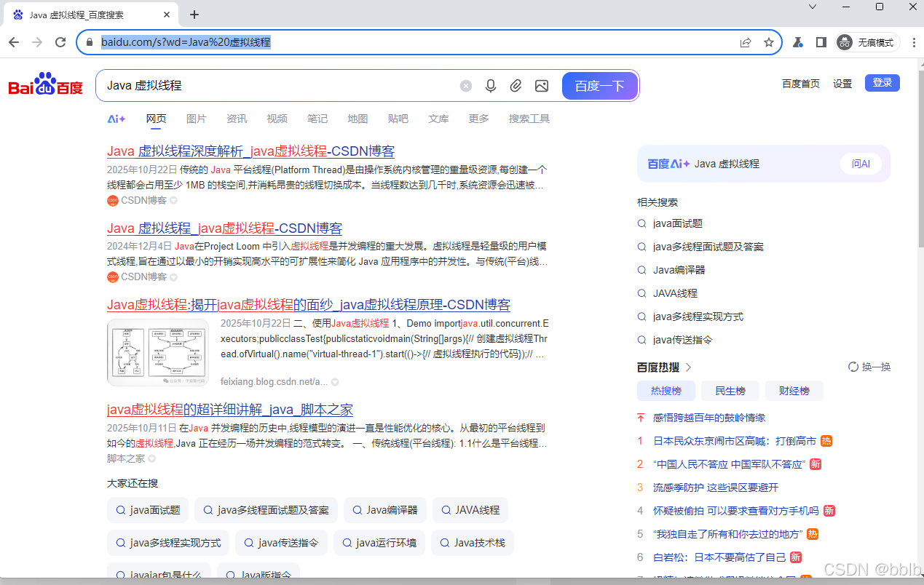924x585 pixels.
Task: Bookmark the page via the star icon
Action: pyautogui.click(x=770, y=42)
